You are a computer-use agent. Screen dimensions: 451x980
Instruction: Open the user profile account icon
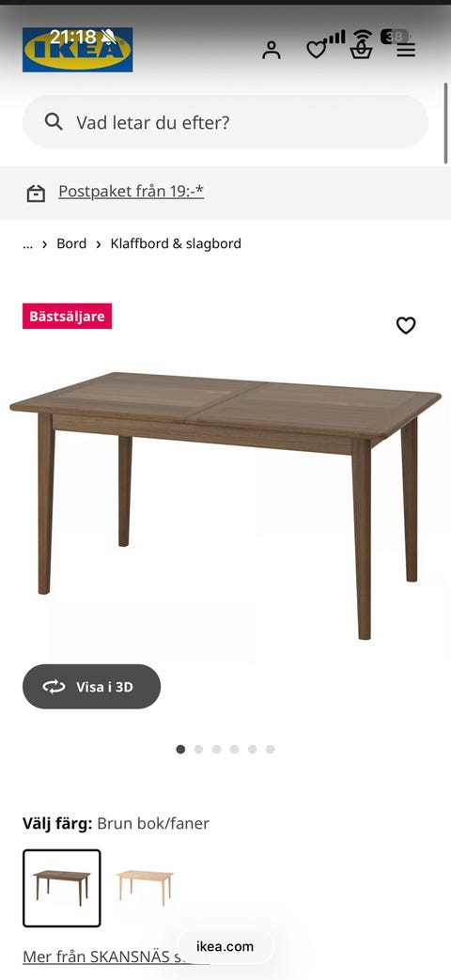[x=272, y=50]
